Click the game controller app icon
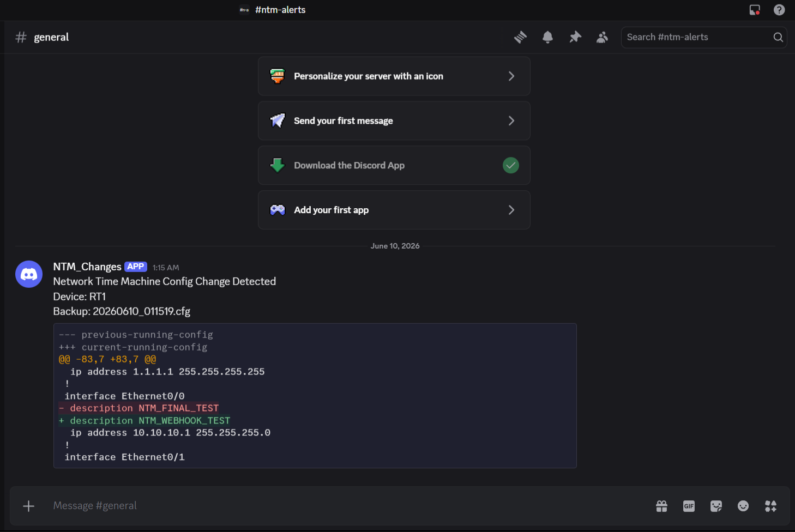 coord(278,210)
